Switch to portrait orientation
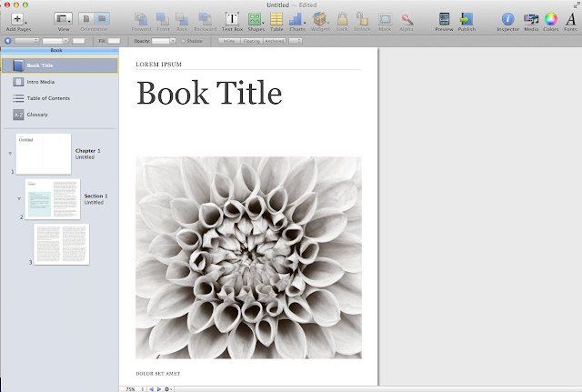This screenshot has height=392, width=582. [x=86, y=19]
